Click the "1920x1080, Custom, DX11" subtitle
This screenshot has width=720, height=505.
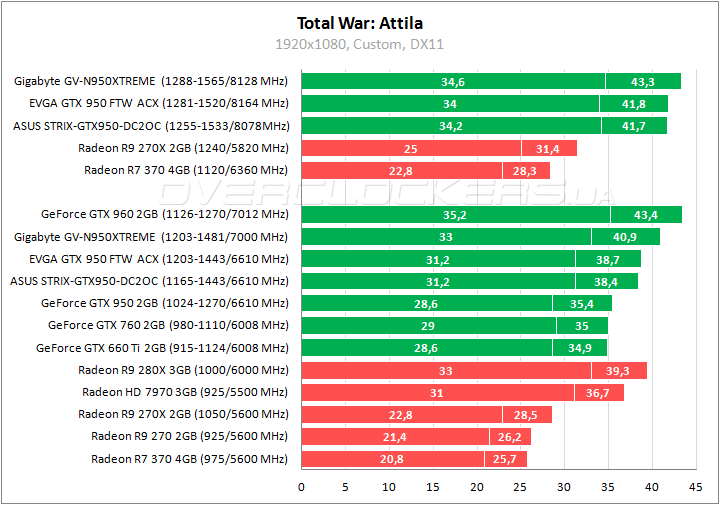pyautogui.click(x=359, y=44)
